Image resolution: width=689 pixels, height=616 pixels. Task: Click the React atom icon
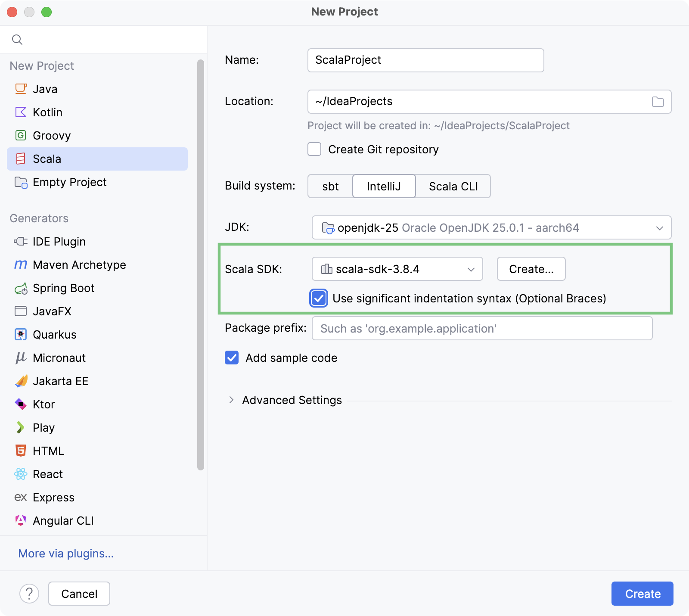click(x=21, y=474)
